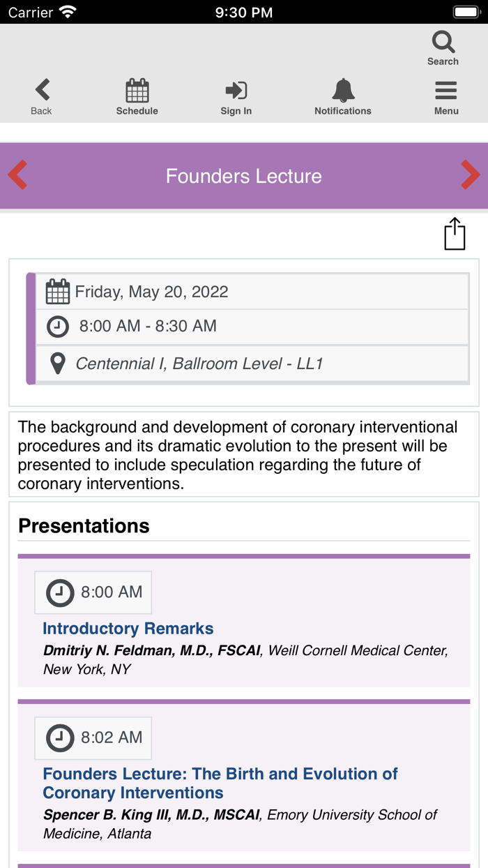Select the Founders Lecture title banner
Image resolution: width=488 pixels, height=868 pixels.
[x=243, y=175]
